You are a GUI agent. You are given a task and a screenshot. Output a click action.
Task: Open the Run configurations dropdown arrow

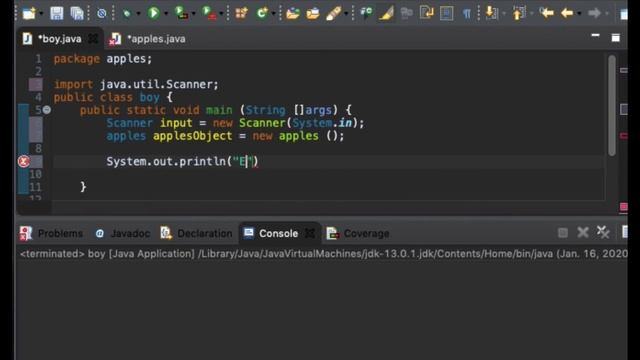point(166,14)
